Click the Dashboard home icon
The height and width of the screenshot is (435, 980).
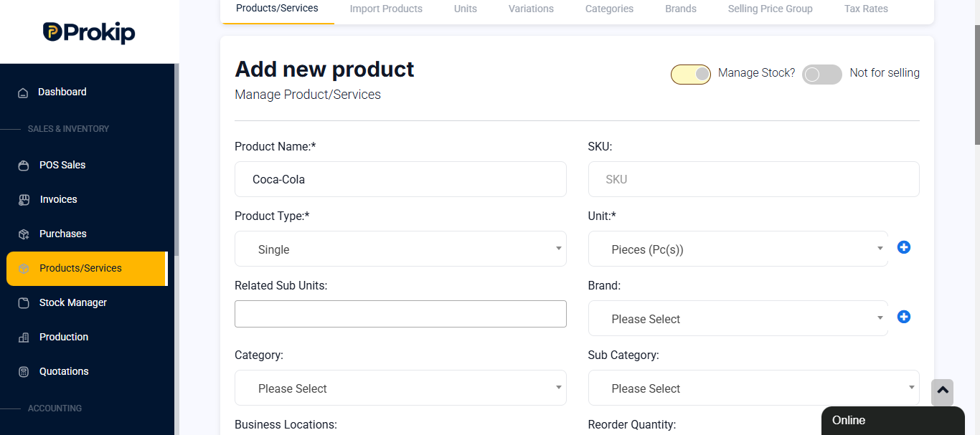pos(23,92)
